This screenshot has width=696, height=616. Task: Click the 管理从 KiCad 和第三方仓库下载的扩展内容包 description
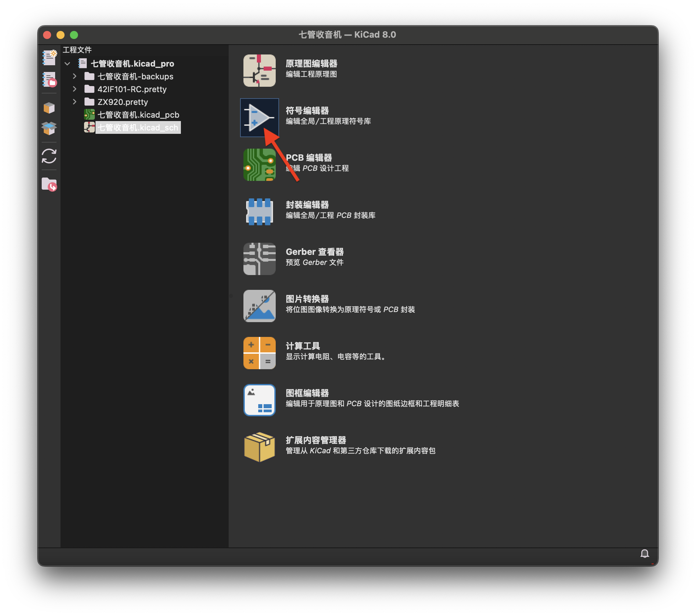click(x=360, y=451)
